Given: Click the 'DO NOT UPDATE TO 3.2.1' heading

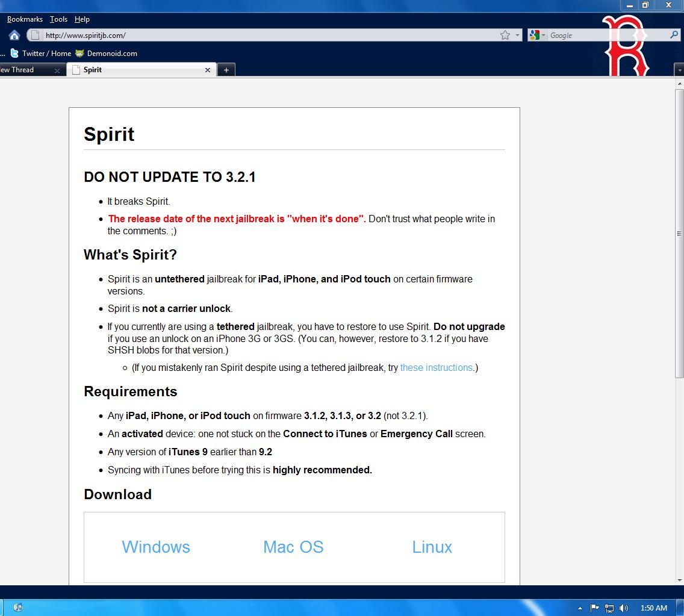Looking at the screenshot, I should 170,176.
